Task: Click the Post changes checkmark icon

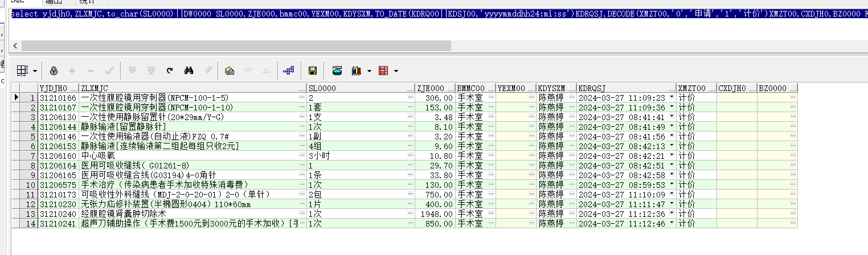Action: pos(109,71)
